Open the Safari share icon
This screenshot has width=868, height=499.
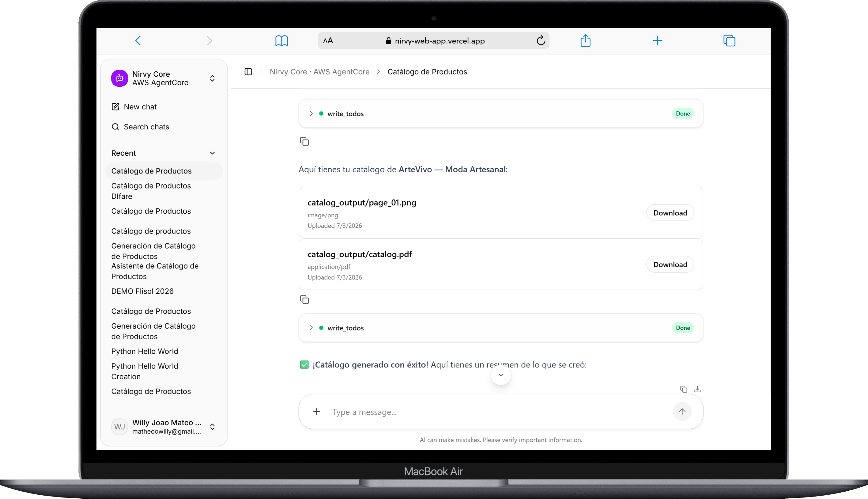point(586,40)
